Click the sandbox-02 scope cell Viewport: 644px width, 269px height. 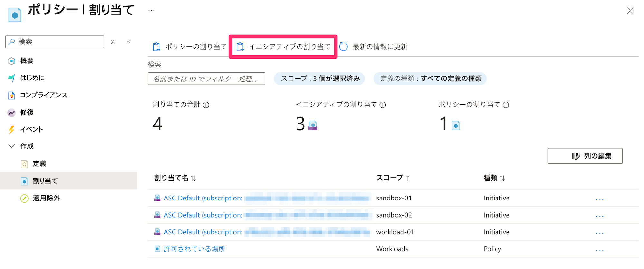coord(394,215)
